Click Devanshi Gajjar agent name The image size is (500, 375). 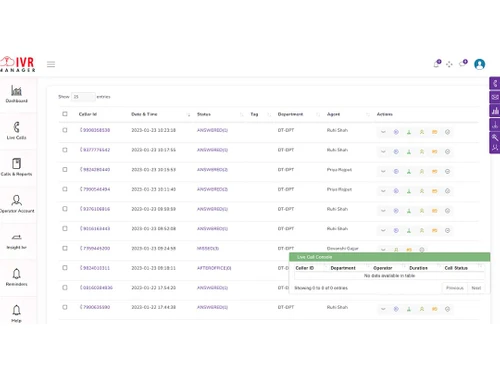pyautogui.click(x=343, y=248)
